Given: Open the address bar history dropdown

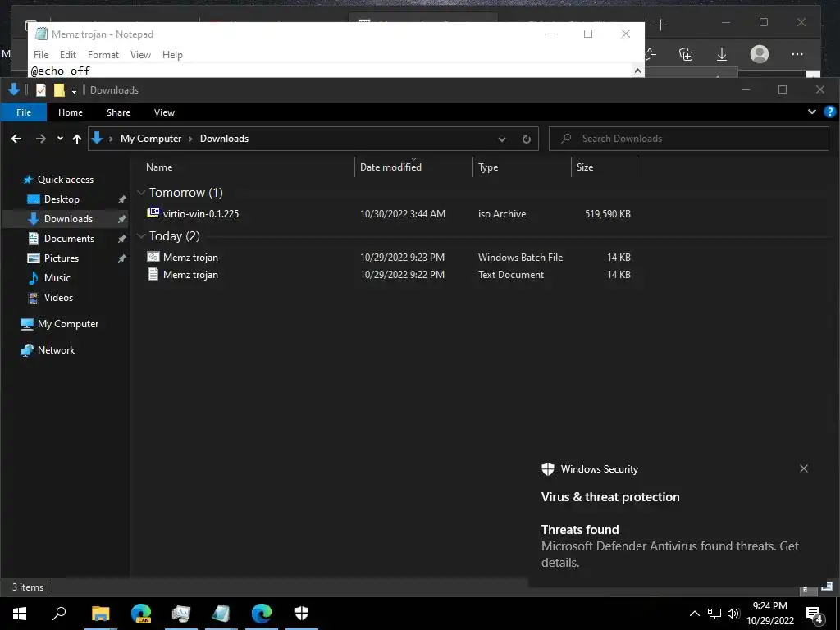Looking at the screenshot, I should coord(501,139).
